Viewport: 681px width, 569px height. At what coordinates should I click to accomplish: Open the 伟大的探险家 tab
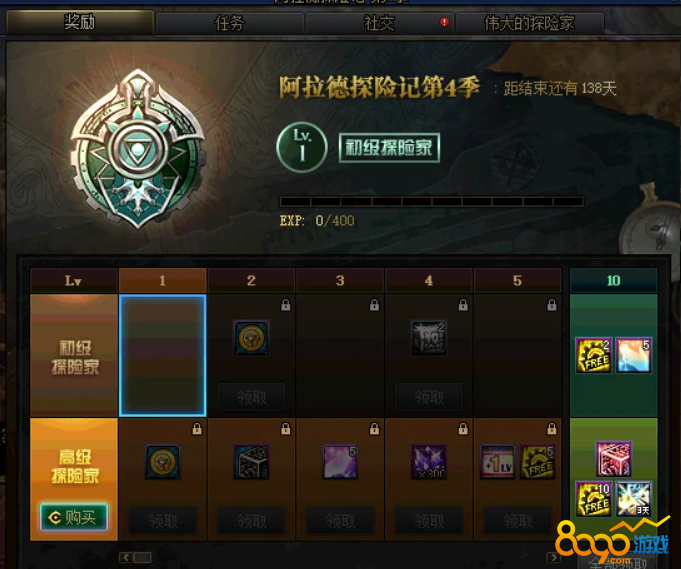coord(530,23)
